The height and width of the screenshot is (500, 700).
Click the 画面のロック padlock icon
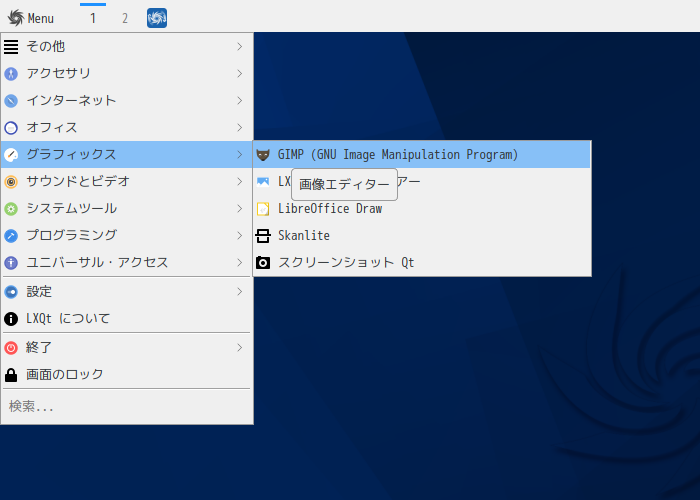point(11,375)
